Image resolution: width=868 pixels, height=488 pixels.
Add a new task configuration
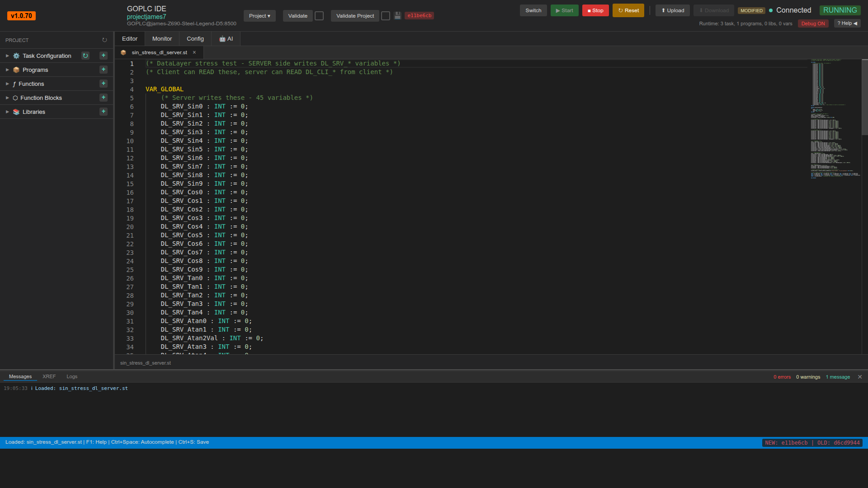point(104,56)
